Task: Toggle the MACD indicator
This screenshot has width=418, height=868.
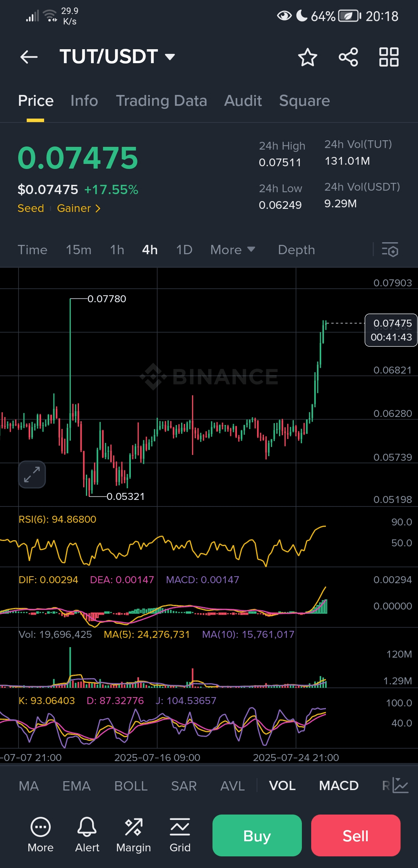Action: [x=339, y=786]
